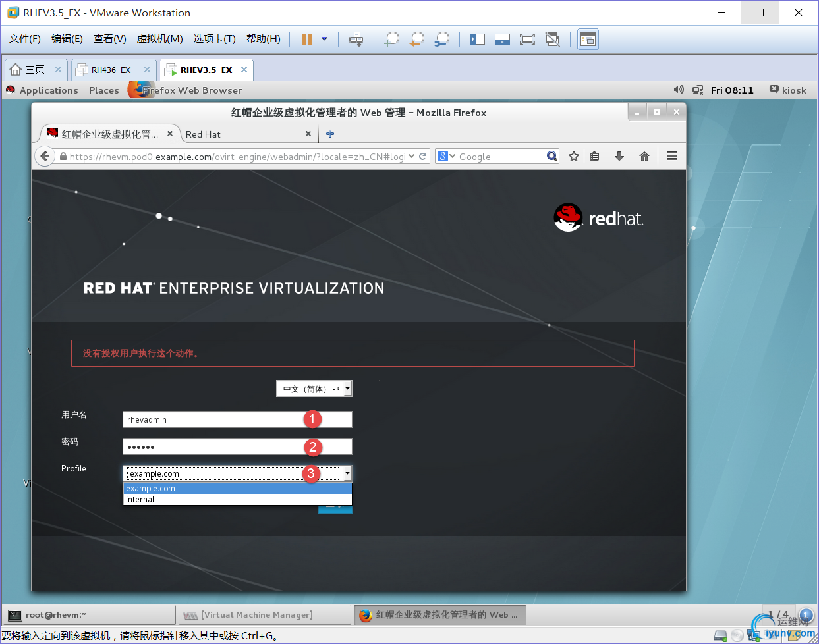Open Google search engine selector
This screenshot has width=819, height=644.
[446, 156]
